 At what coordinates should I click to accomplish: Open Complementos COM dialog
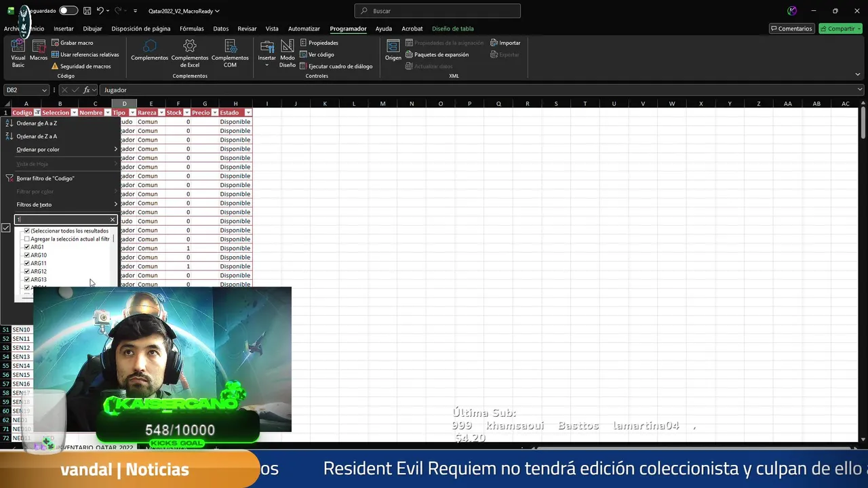click(230, 53)
